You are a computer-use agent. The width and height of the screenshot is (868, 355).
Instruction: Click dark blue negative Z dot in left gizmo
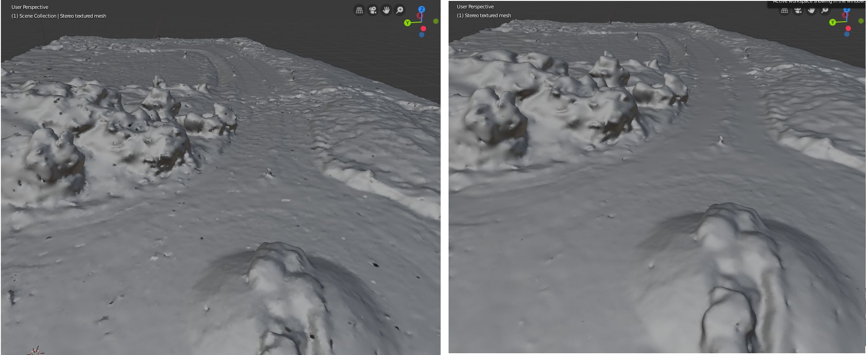pos(422,34)
